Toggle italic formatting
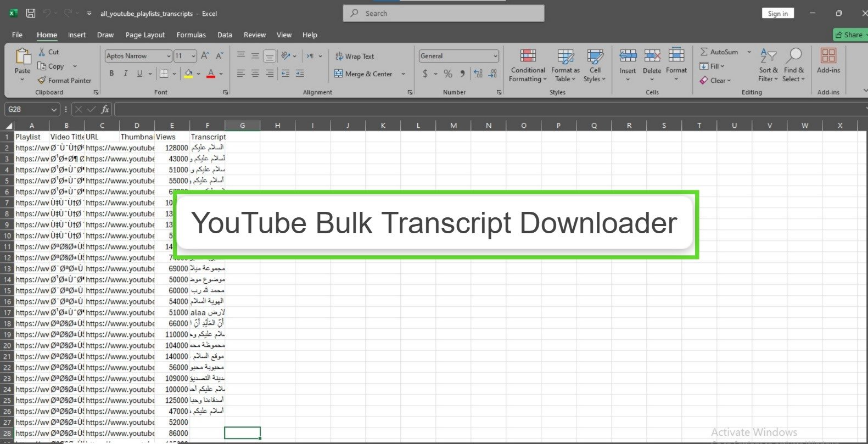The width and height of the screenshot is (868, 444). (x=126, y=74)
